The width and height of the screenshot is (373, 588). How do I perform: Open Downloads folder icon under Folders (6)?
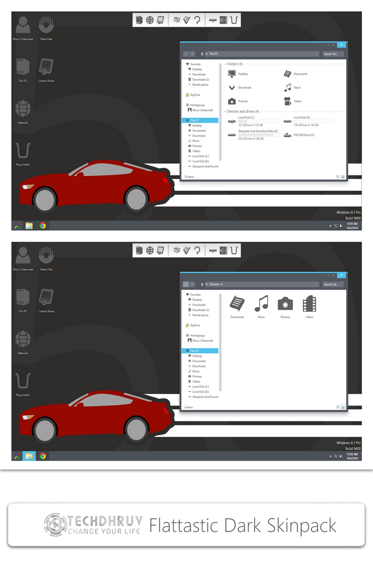[x=232, y=88]
